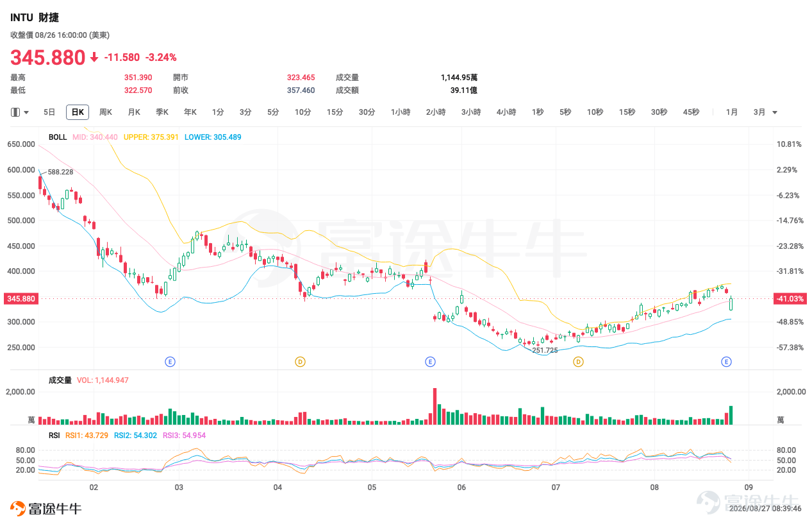The image size is (812, 526).
Task: Click the 345.880 current price tag on axis
Action: click(21, 299)
